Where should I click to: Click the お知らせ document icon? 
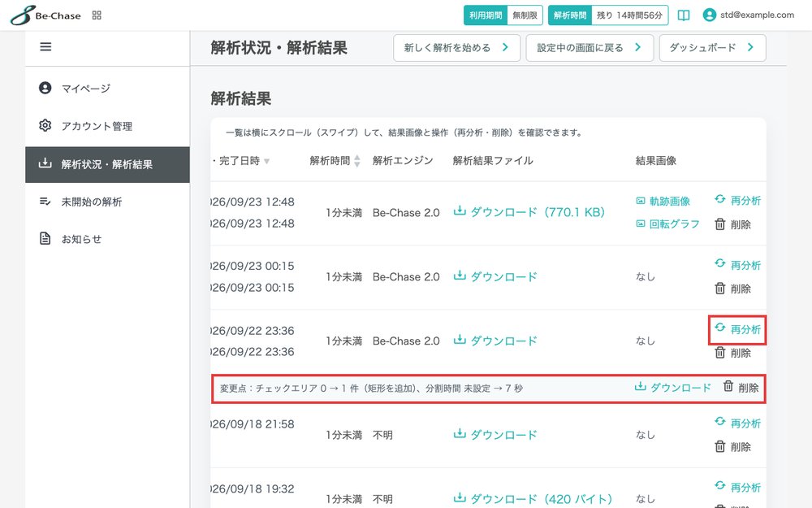[45, 238]
